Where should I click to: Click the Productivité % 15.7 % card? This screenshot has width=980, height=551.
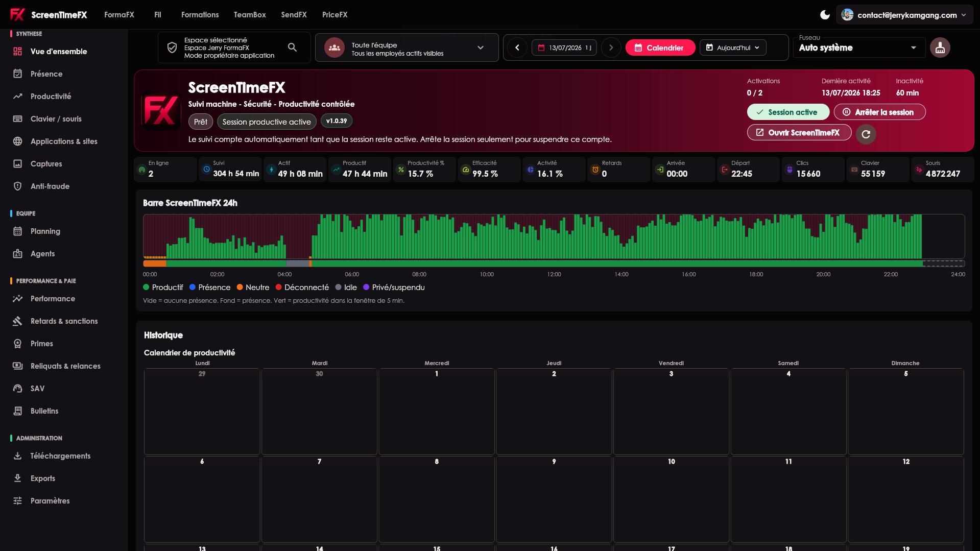coord(424,169)
